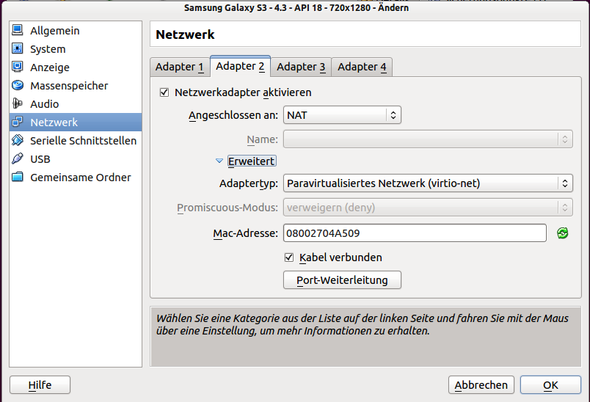Collapse the Erweitert section
Screen dimensions: 590x402
[x=251, y=161]
